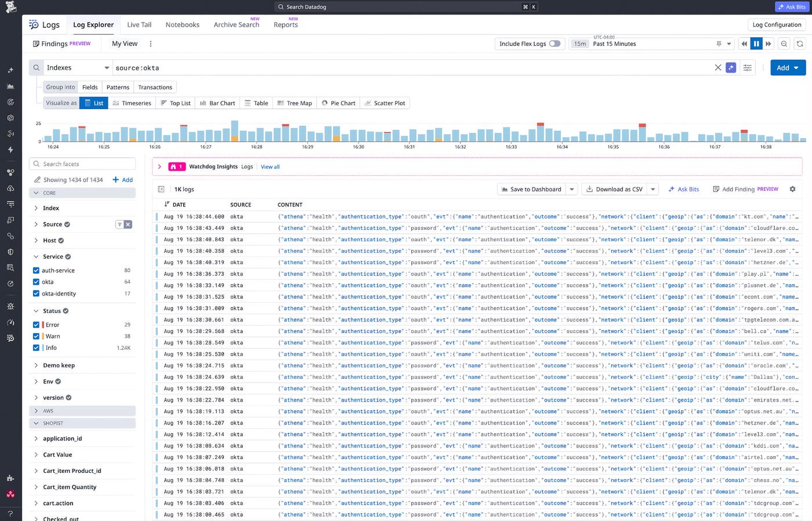
Task: Open the Save to Dashboard dropdown arrow
Action: [572, 189]
